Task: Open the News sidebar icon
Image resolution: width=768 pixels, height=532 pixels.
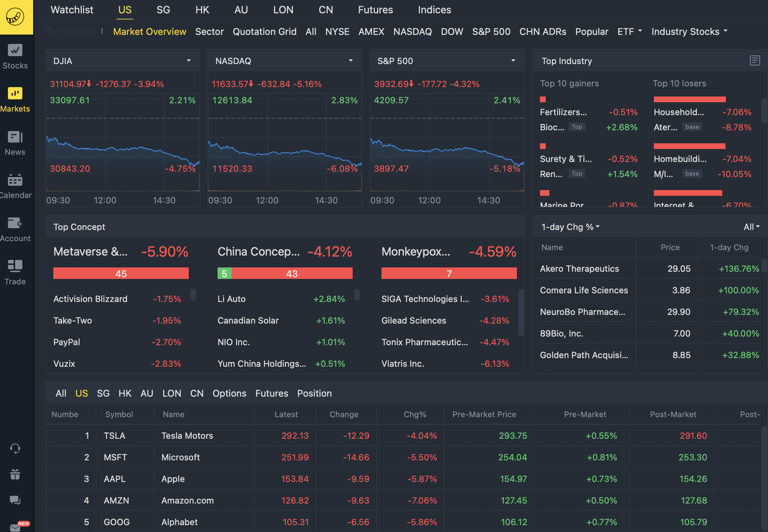Action: tap(15, 137)
